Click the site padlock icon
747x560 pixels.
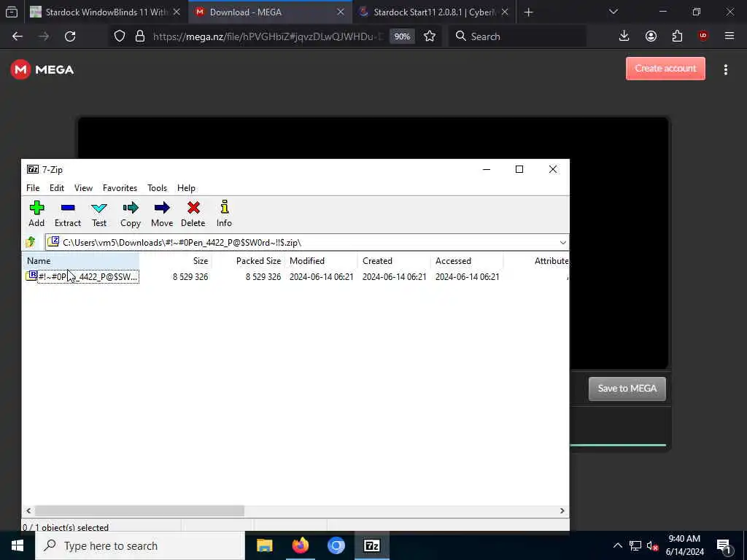click(140, 36)
